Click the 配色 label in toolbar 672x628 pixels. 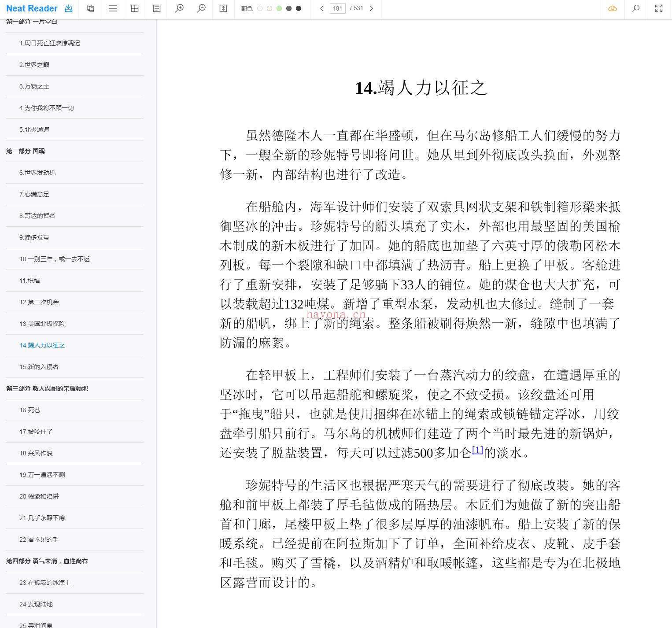pos(247,8)
